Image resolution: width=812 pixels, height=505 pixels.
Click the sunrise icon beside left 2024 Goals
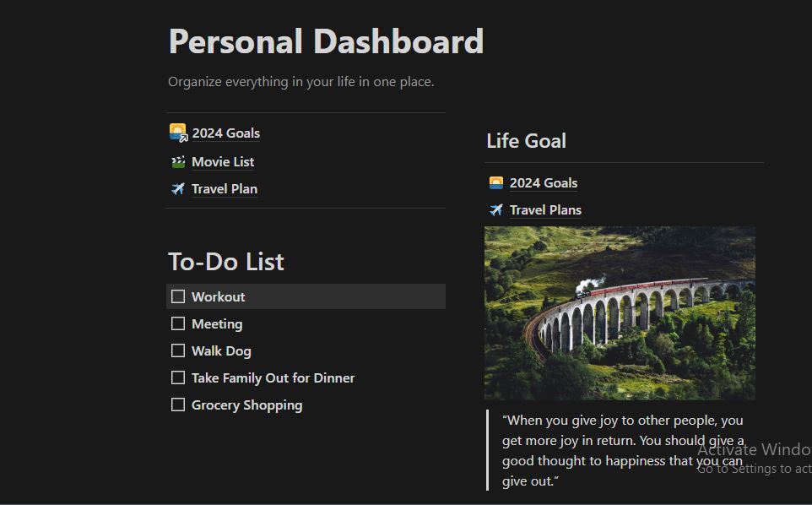coord(178,133)
